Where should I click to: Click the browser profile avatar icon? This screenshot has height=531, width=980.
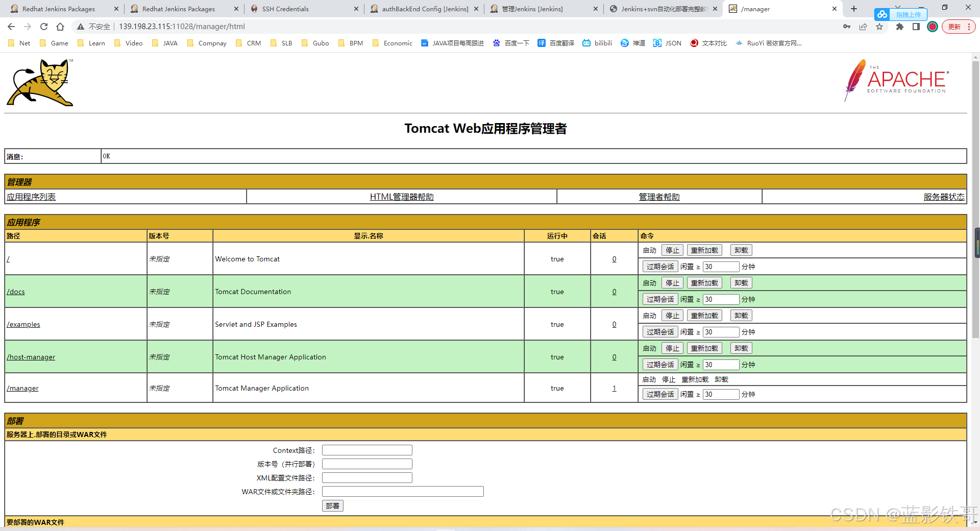pyautogui.click(x=933, y=27)
